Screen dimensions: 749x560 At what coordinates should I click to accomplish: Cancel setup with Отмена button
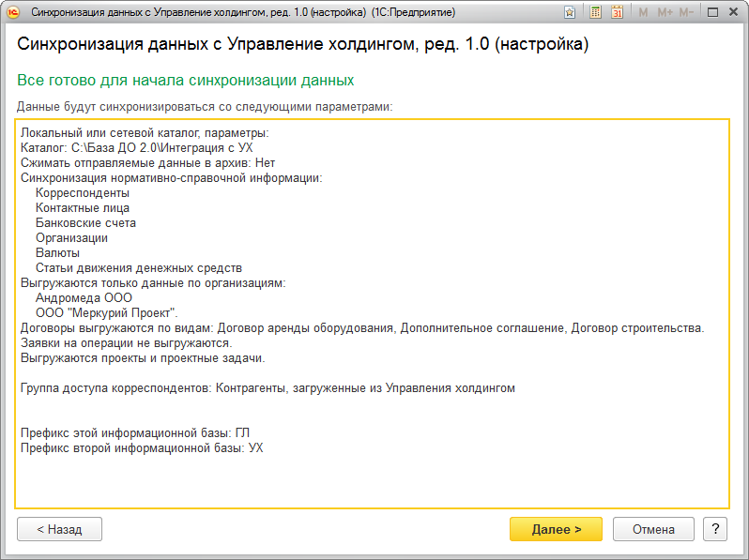tap(653, 529)
